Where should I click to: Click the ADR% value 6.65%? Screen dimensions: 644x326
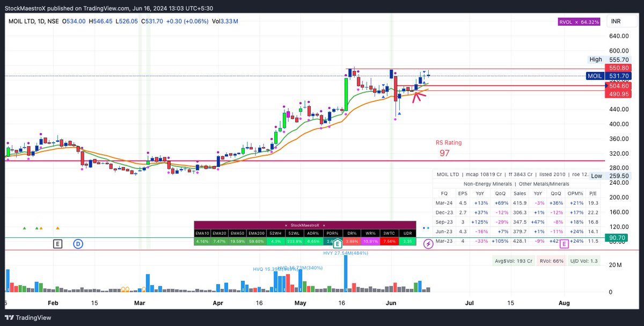pyautogui.click(x=314, y=242)
